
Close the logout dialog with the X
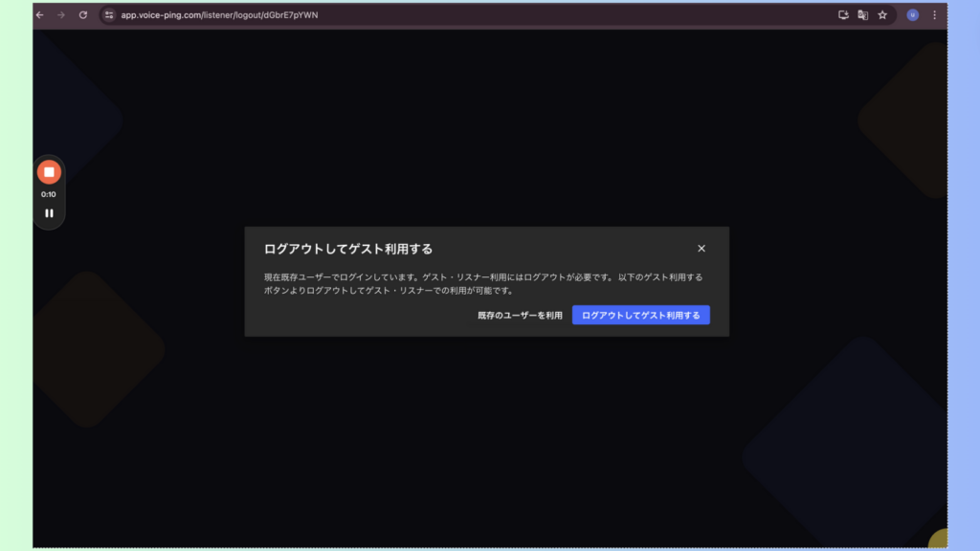[702, 248]
